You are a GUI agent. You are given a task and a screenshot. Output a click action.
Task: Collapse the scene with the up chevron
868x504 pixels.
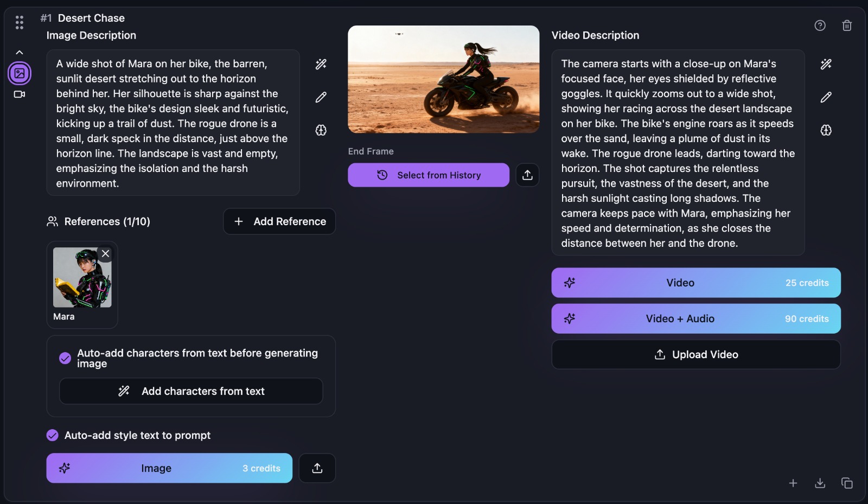pyautogui.click(x=20, y=53)
